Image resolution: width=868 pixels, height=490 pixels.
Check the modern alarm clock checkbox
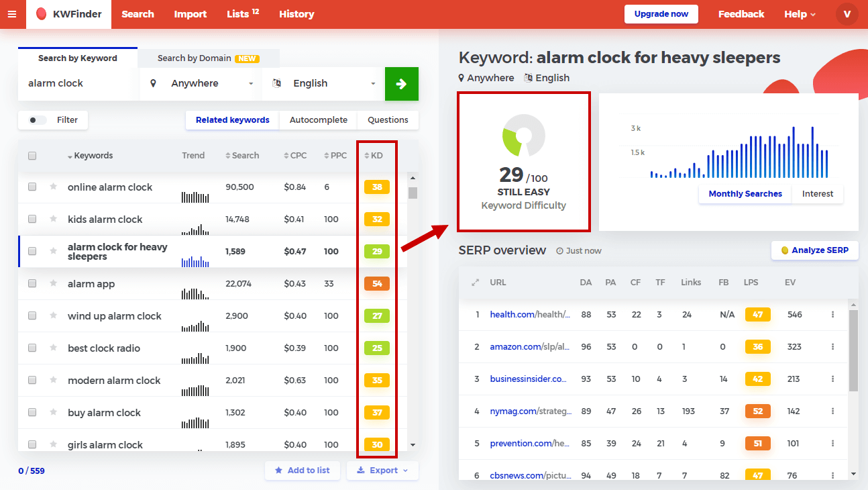point(32,380)
